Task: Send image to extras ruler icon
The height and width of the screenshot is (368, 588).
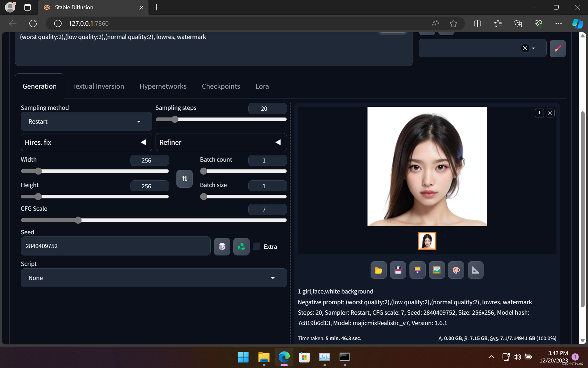Action: pos(475,270)
